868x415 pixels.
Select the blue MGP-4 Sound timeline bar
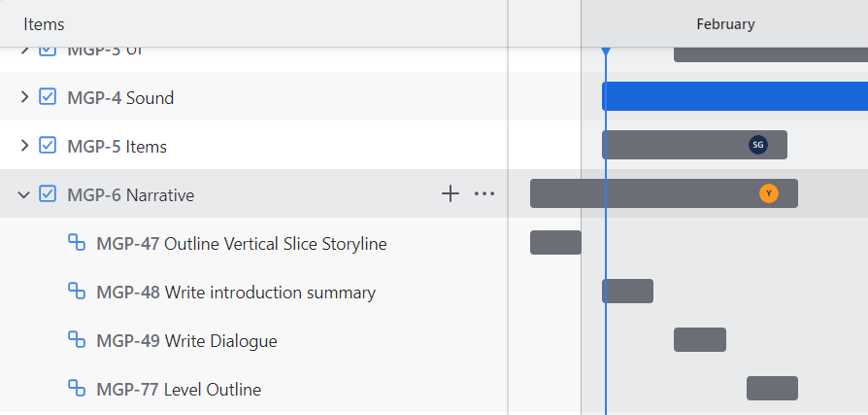(x=735, y=96)
